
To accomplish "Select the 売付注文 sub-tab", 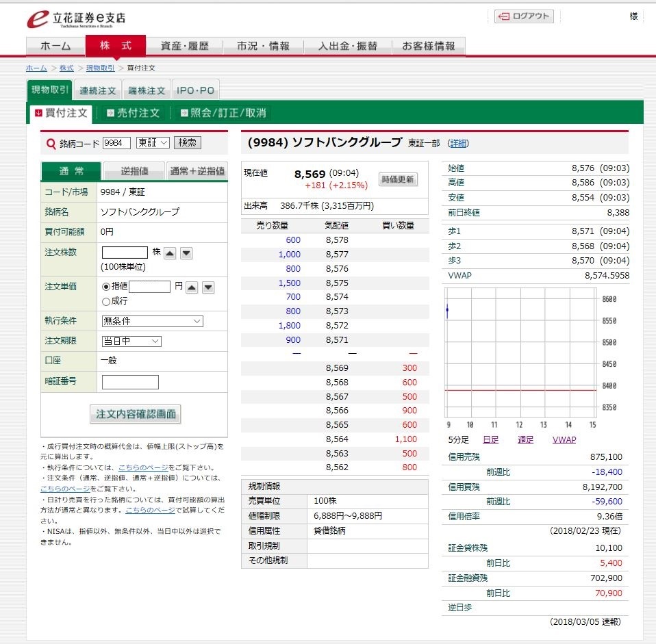I will [133, 113].
